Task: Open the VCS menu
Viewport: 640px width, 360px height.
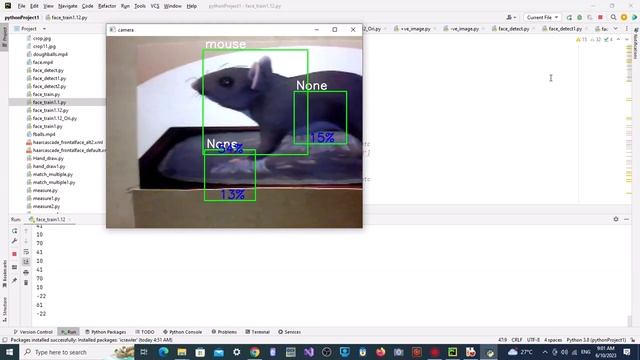Action: pyautogui.click(x=155, y=6)
